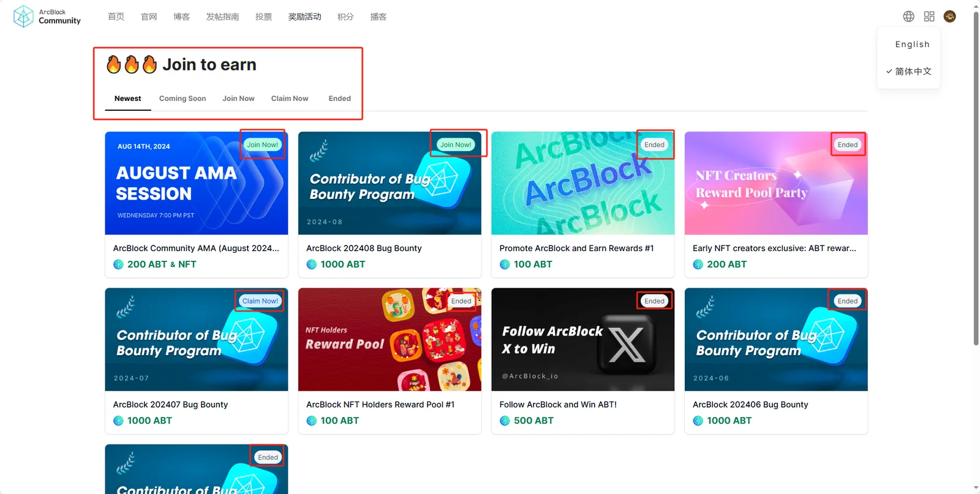980x494 pixels.
Task: Open ArcBlock NFT Holders Reward Pool #1
Action: coord(380,405)
